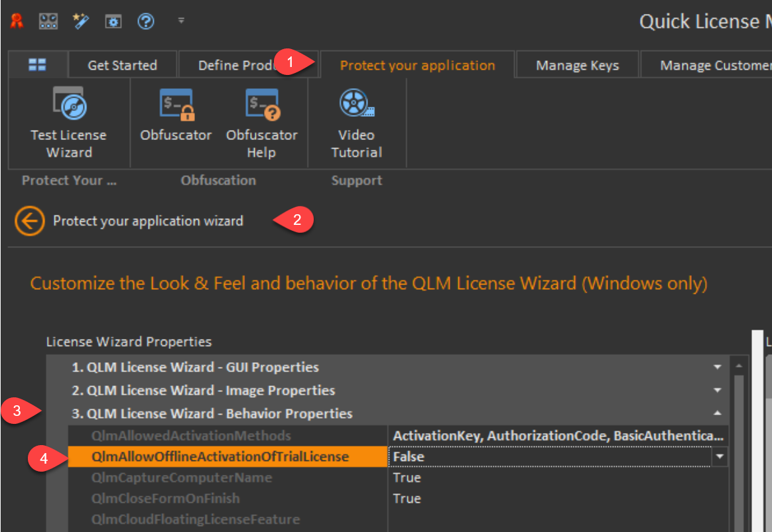Expand GUI Properties section

click(x=717, y=367)
